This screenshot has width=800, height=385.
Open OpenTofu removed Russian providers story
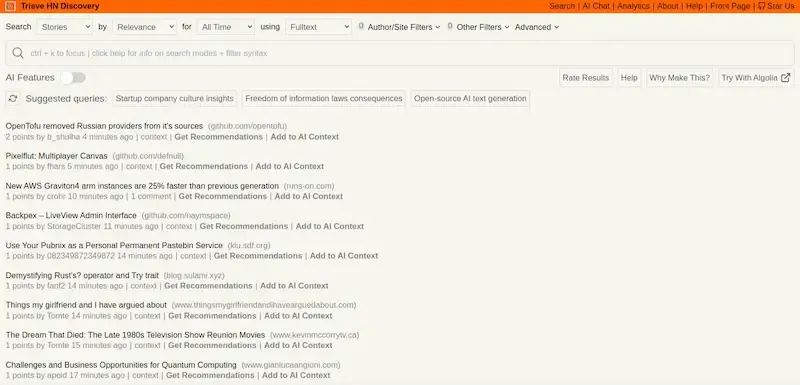point(104,126)
